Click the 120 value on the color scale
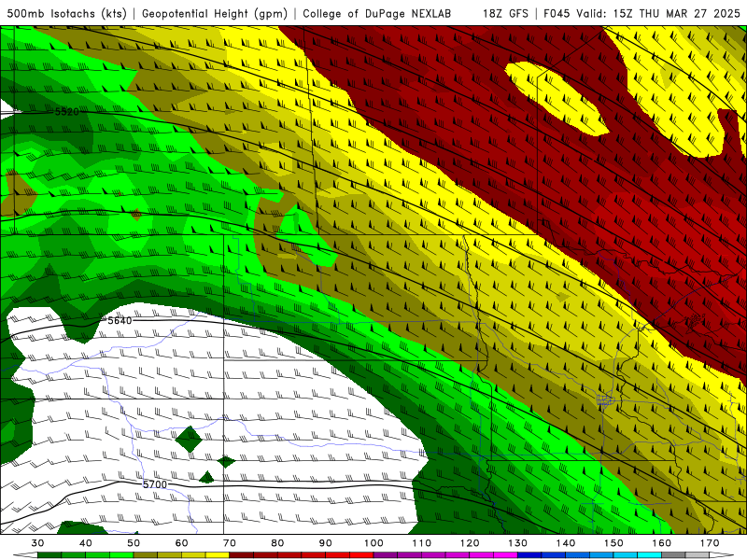The height and width of the screenshot is (560, 747). pos(471,543)
